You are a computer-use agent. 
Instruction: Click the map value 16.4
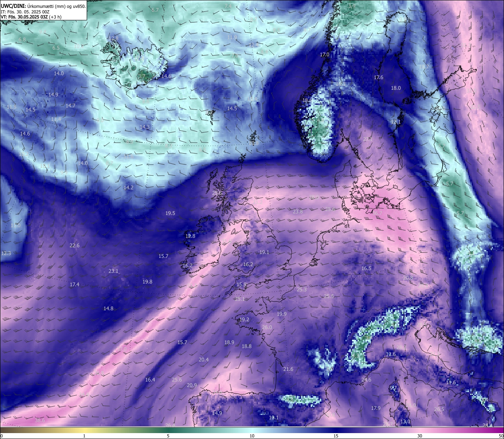click(150, 380)
